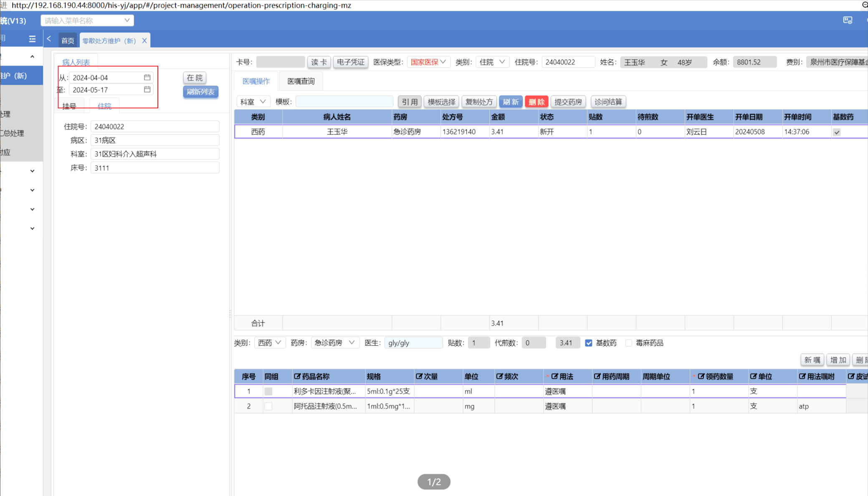Image resolution: width=868 pixels, height=496 pixels.
Task: Click the screen icon in top right header
Action: [847, 20]
